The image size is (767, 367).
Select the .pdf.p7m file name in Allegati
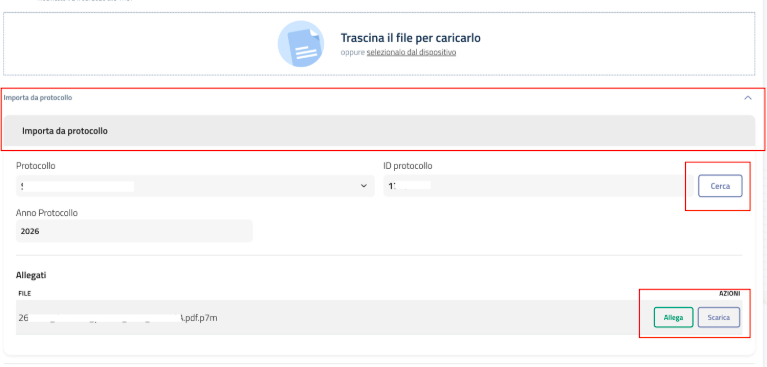click(x=118, y=318)
